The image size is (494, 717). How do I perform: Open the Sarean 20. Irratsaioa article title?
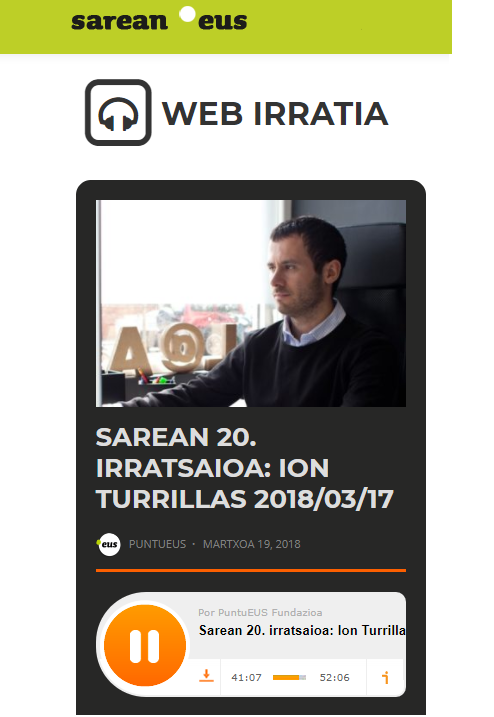[x=245, y=468]
